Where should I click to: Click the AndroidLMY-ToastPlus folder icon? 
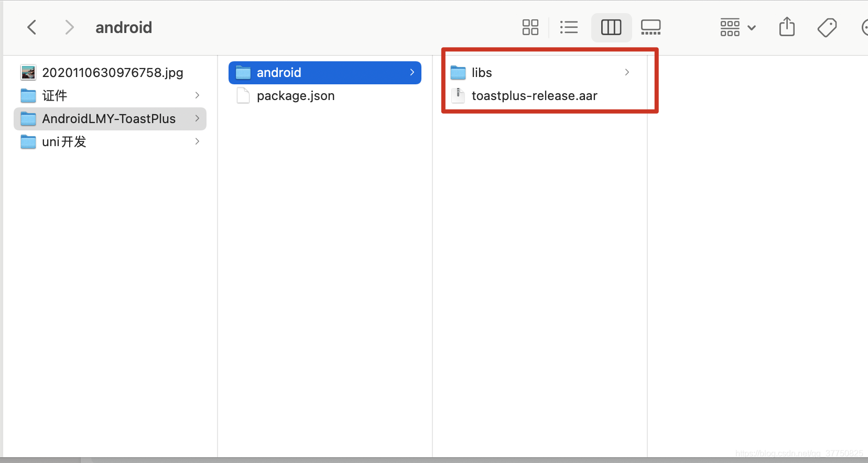pos(28,119)
